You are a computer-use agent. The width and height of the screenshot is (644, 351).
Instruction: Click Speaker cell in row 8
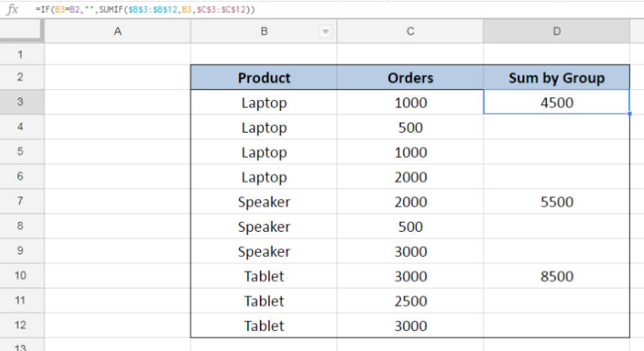[x=263, y=226]
